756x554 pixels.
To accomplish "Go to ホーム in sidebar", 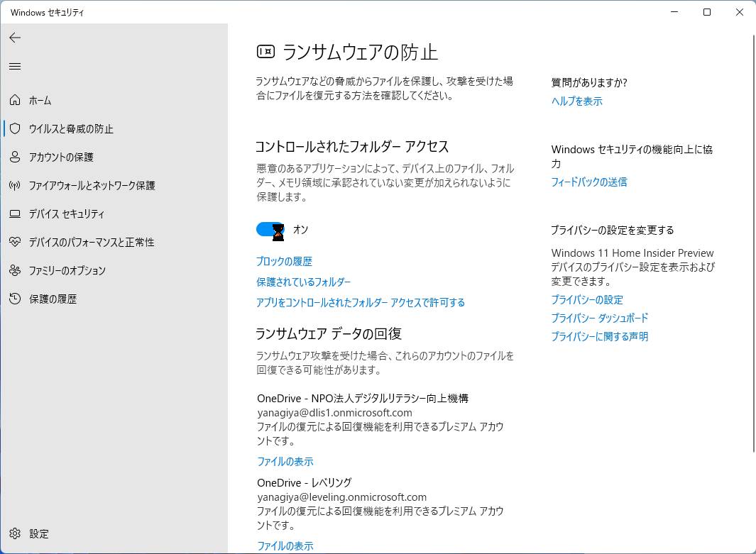I will tap(40, 100).
